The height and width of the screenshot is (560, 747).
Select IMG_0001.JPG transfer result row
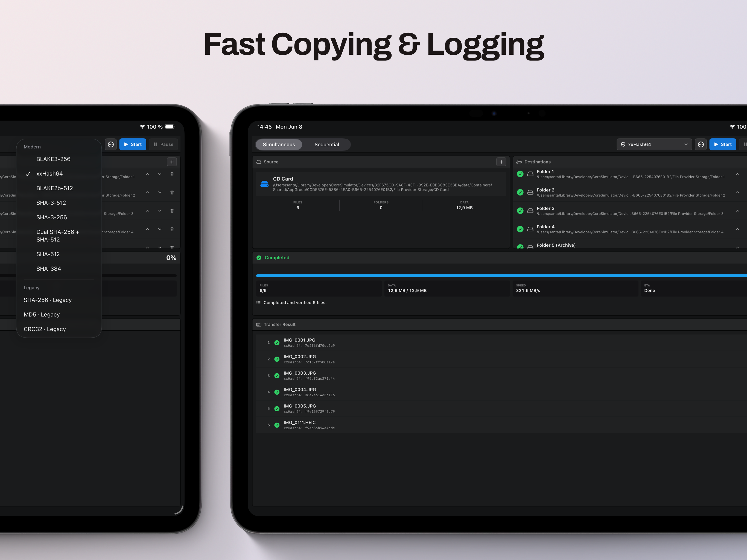click(x=501, y=343)
